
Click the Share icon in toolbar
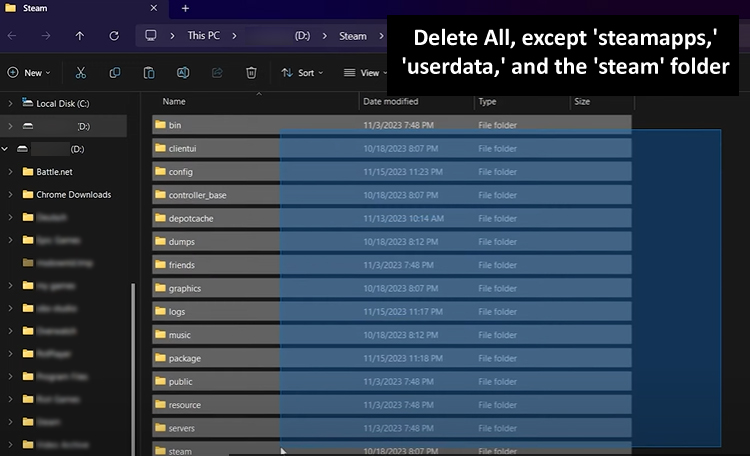click(x=217, y=73)
